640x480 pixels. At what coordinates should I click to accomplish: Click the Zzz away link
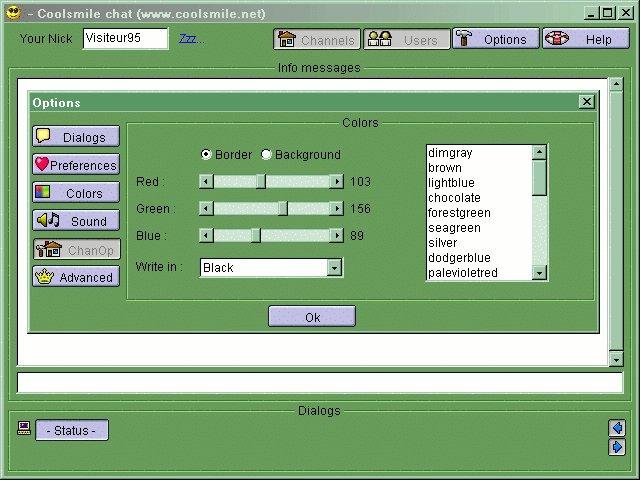click(188, 39)
